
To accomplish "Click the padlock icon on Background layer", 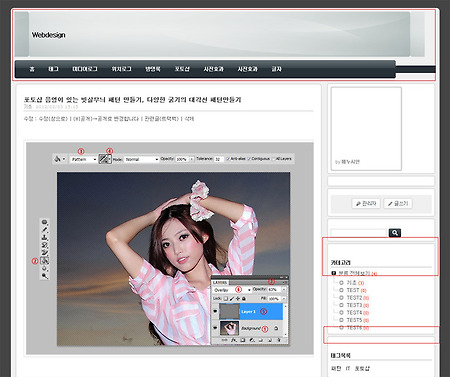I will (276, 328).
